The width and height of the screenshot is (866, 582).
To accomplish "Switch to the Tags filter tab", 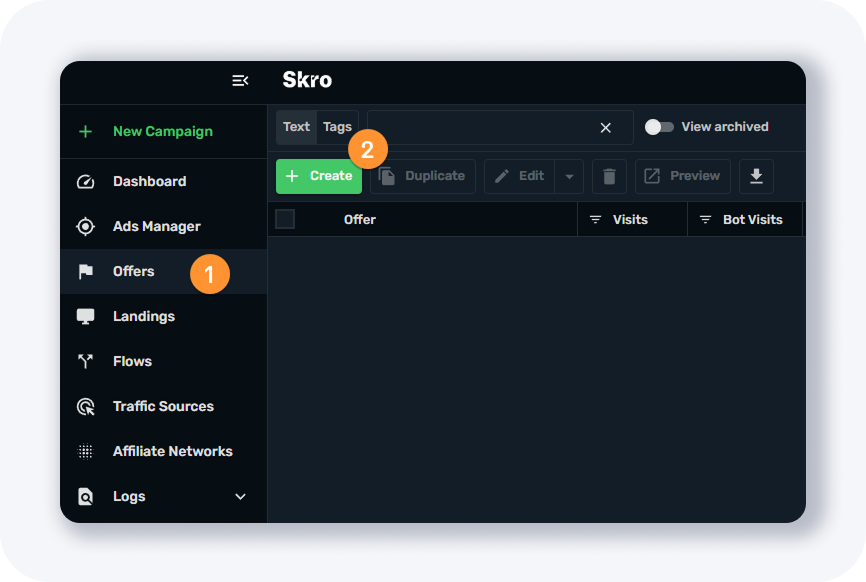I will [x=337, y=127].
